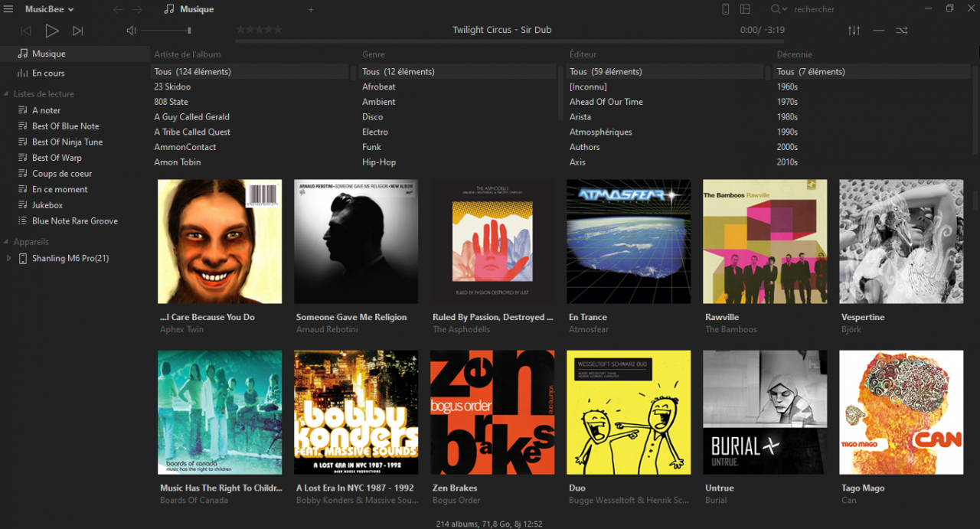Toggle the repeat mode dash icon
980x529 pixels.
878,31
